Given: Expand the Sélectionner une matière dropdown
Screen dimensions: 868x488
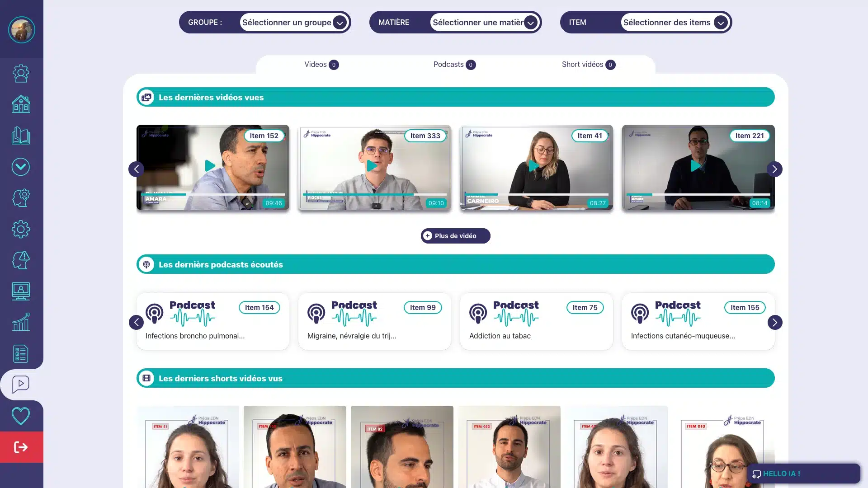Looking at the screenshot, I should 485,22.
